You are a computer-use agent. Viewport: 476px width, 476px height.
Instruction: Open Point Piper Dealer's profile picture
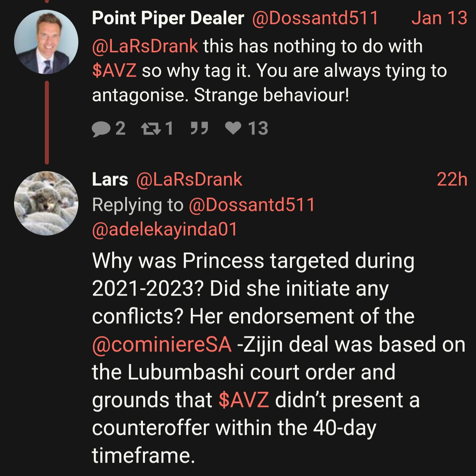tap(46, 42)
